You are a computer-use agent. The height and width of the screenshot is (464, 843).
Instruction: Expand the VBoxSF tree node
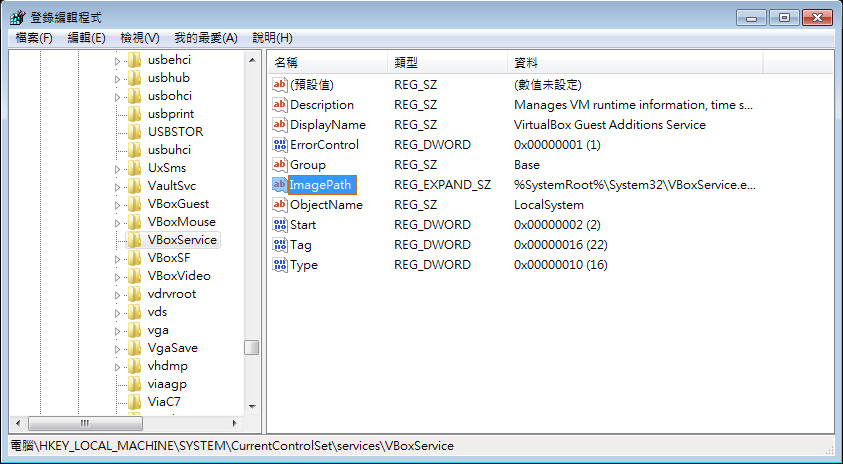[x=118, y=259]
